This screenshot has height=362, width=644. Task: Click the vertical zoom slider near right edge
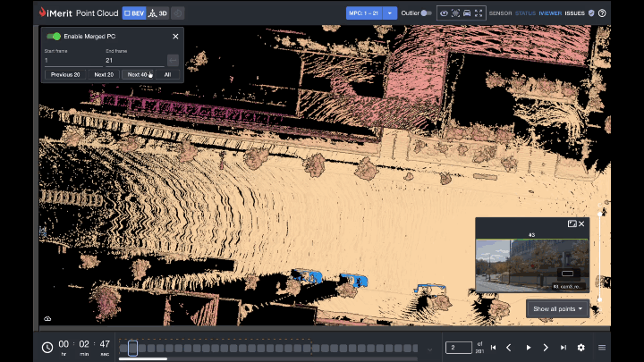point(600,257)
